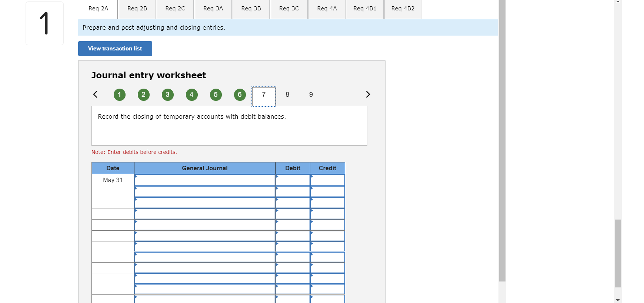Open General Journal dropdown in sixth row
The image size is (644, 303).
(x=205, y=236)
